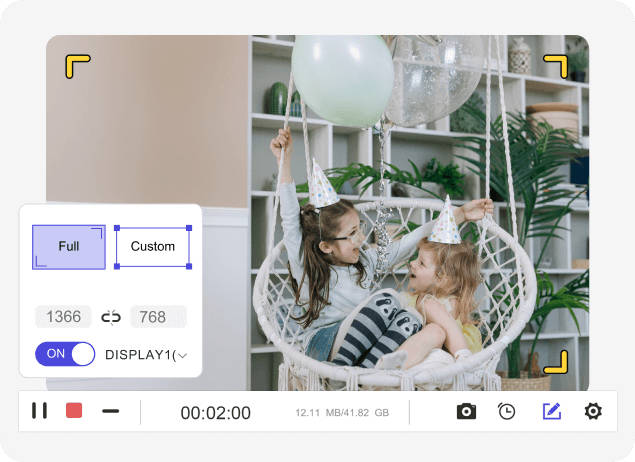Click the top-left yellow corner handle

[x=77, y=67]
